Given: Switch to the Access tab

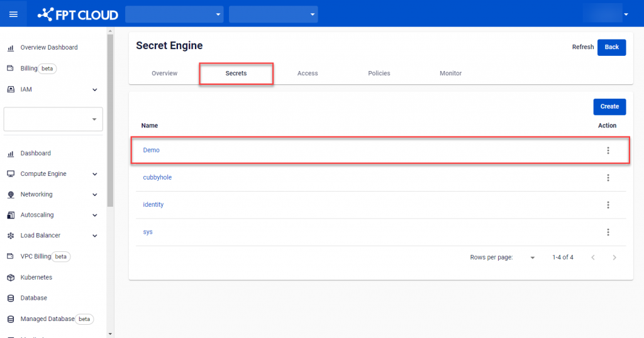Looking at the screenshot, I should coord(308,74).
